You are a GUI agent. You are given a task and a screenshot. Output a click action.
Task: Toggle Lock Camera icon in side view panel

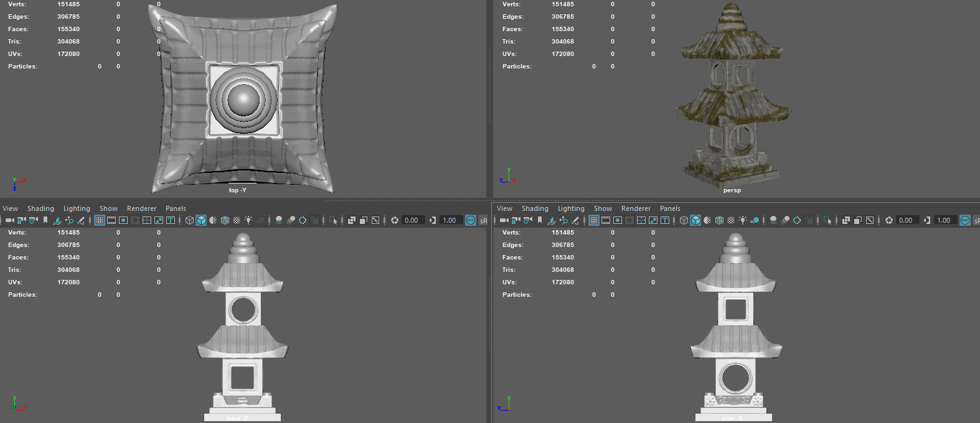click(x=516, y=220)
